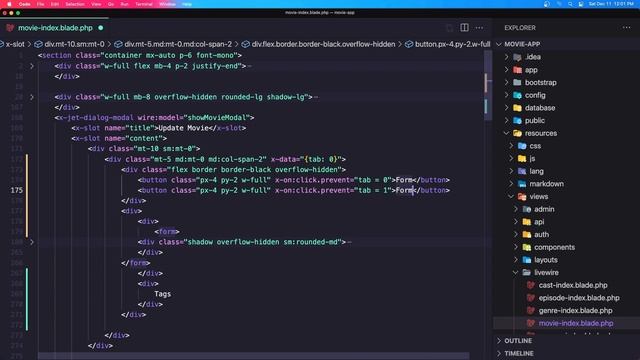Open the Selection menu
This screenshot has width=640, height=360.
tap(75, 4)
